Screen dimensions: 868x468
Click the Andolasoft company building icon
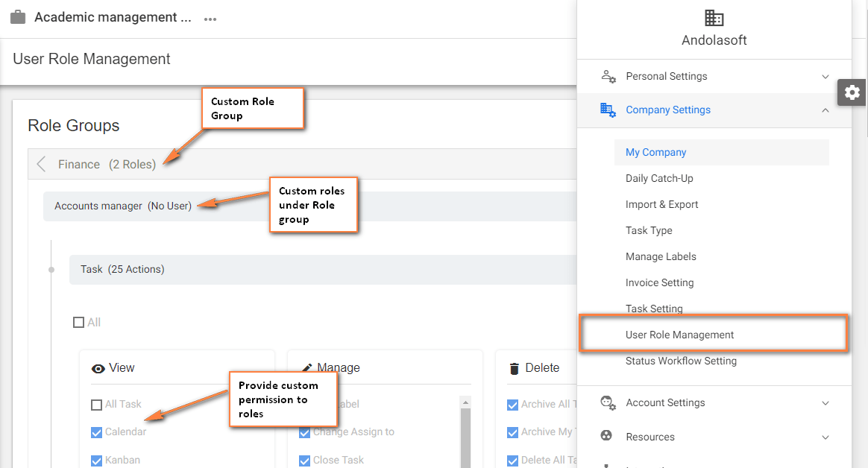[x=714, y=18]
